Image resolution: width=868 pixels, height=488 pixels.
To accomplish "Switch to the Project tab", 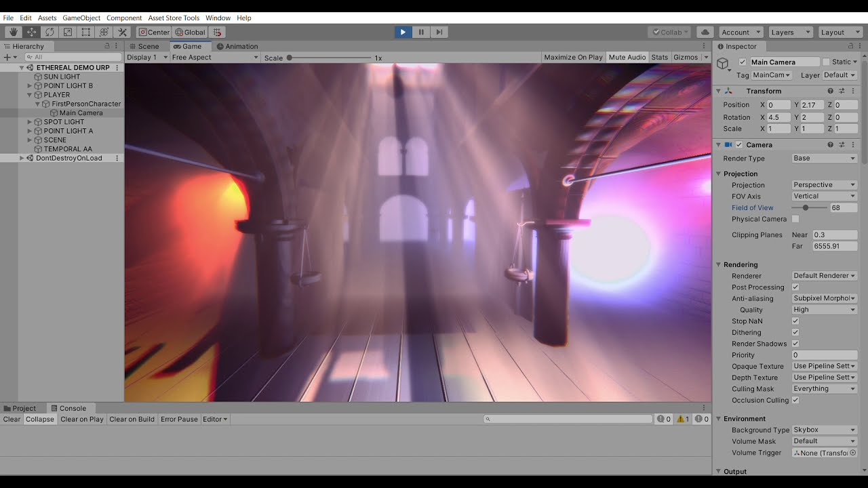I will tap(20, 408).
